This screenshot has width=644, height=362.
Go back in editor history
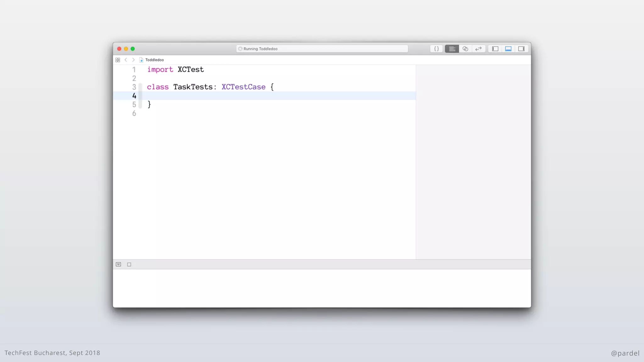coord(126,60)
